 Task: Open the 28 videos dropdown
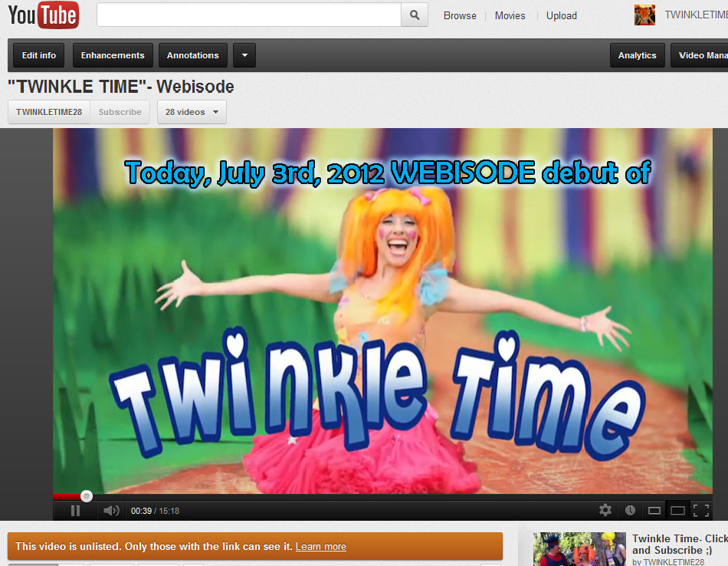coord(192,111)
